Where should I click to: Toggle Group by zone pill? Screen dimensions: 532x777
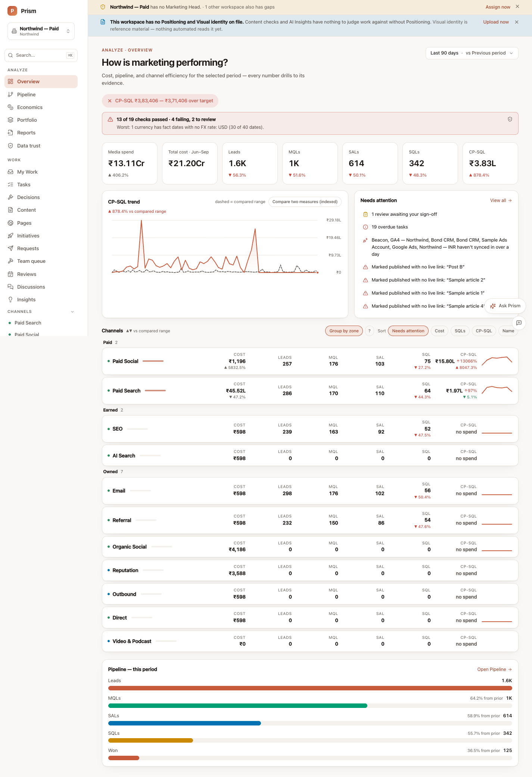(344, 331)
